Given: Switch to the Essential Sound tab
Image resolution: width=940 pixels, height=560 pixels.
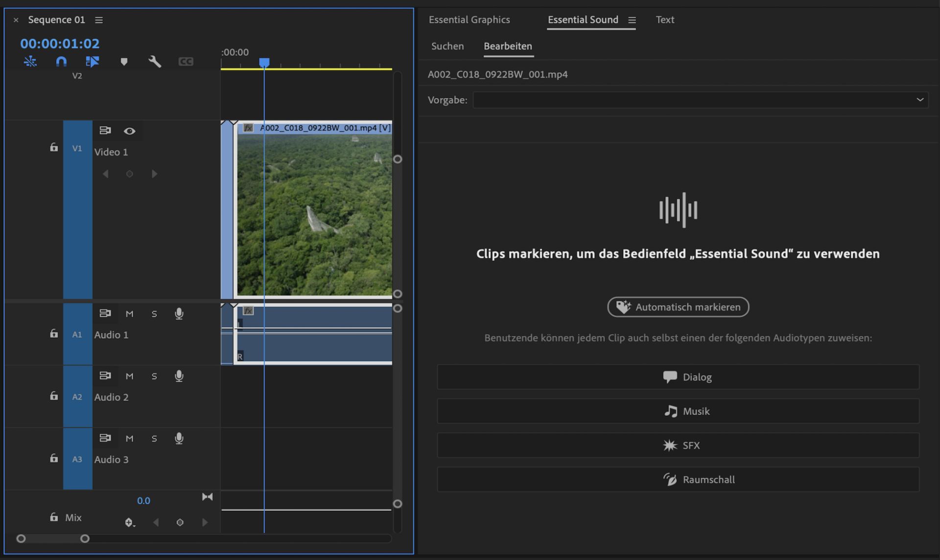Looking at the screenshot, I should click(583, 20).
